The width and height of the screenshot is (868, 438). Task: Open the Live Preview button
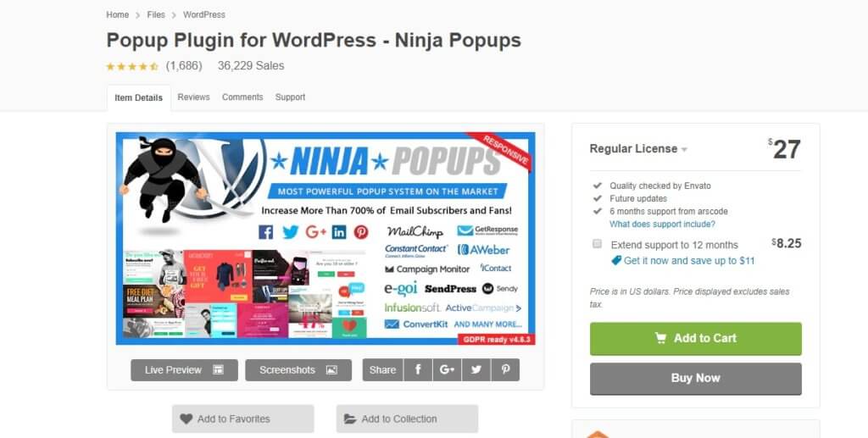point(184,370)
